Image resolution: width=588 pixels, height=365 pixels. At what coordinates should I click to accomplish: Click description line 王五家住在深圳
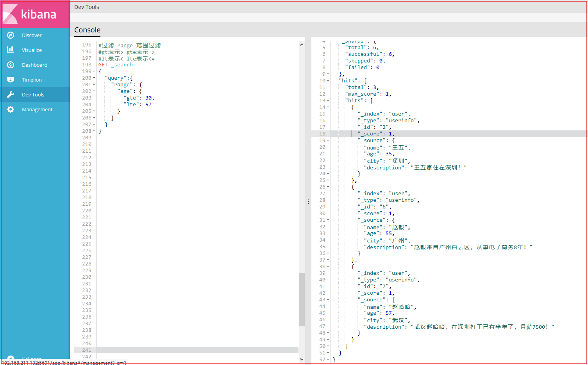415,167
